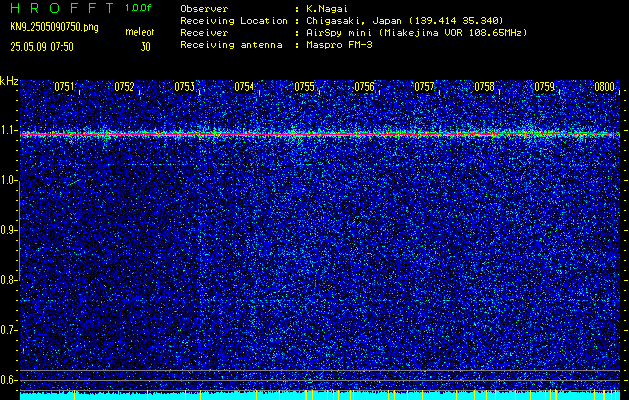The height and width of the screenshot is (400, 629).
Task: Click the 0758 time marker
Action: coord(484,87)
